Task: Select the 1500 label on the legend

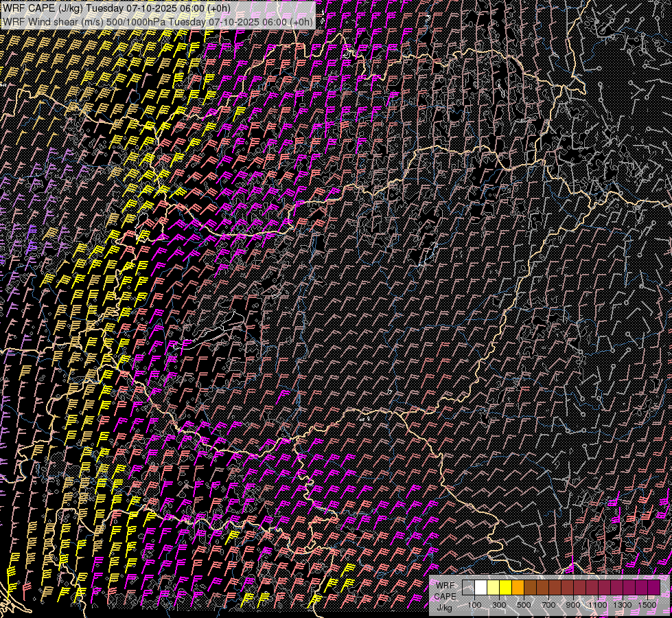Action: click(x=647, y=604)
